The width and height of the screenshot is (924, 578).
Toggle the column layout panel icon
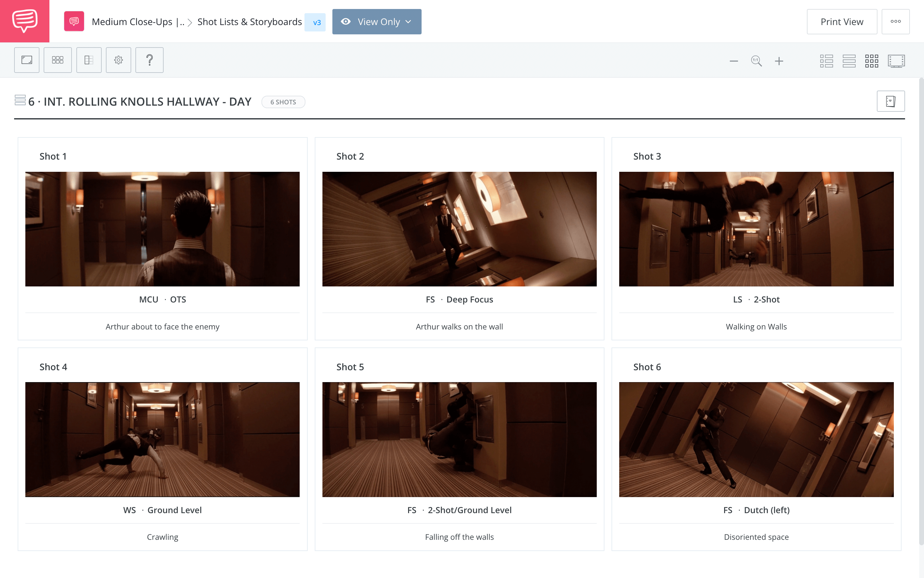click(89, 60)
